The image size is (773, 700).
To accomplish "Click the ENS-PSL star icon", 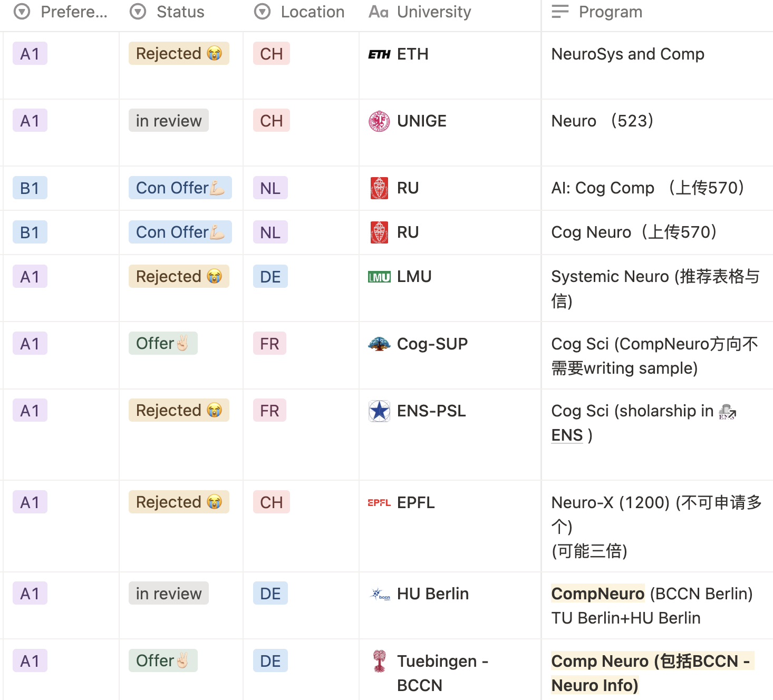I will click(x=379, y=411).
